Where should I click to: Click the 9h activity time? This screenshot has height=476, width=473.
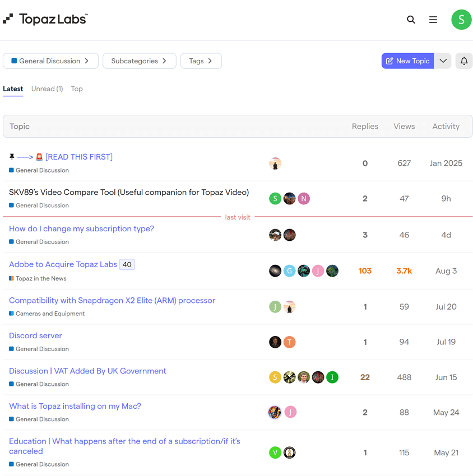point(446,199)
